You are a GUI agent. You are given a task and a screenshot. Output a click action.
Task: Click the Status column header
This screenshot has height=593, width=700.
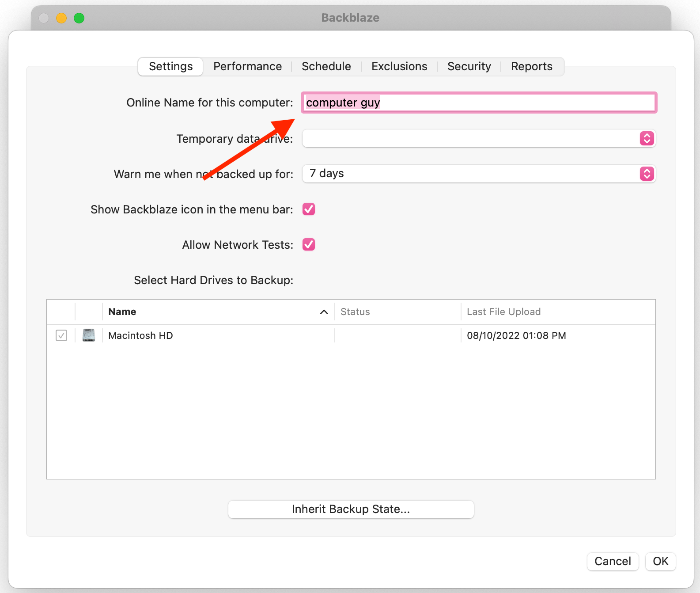(x=398, y=312)
